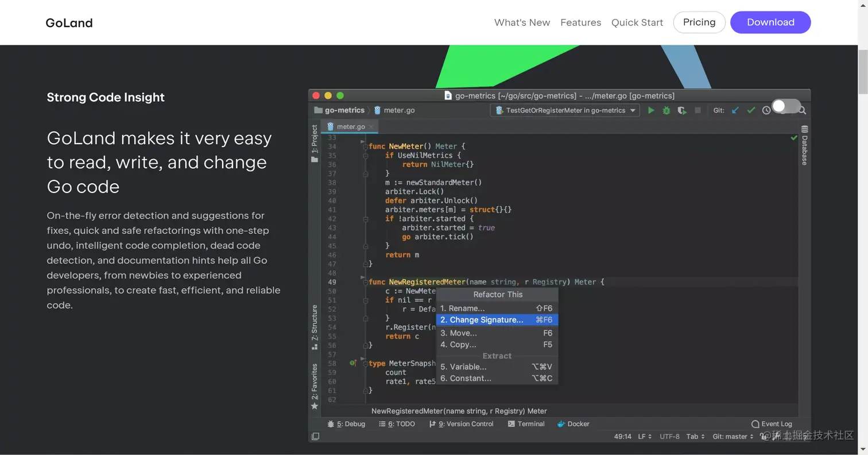
Task: Click the green Run button in the IDE toolbar
Action: coord(651,110)
